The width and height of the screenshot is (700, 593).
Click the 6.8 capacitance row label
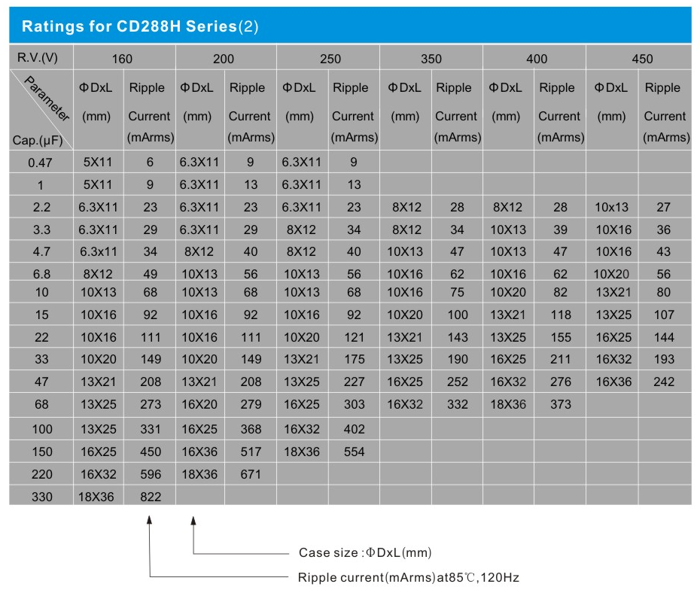[x=41, y=274]
